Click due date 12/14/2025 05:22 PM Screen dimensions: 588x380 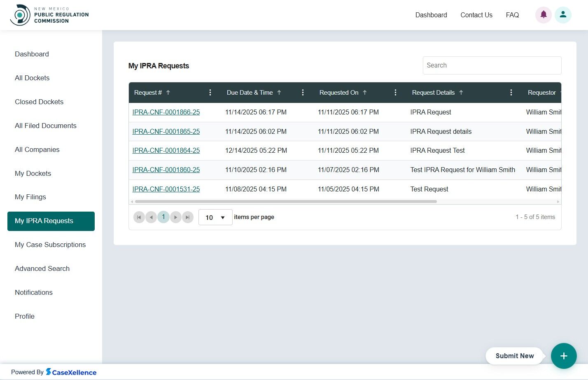(256, 150)
